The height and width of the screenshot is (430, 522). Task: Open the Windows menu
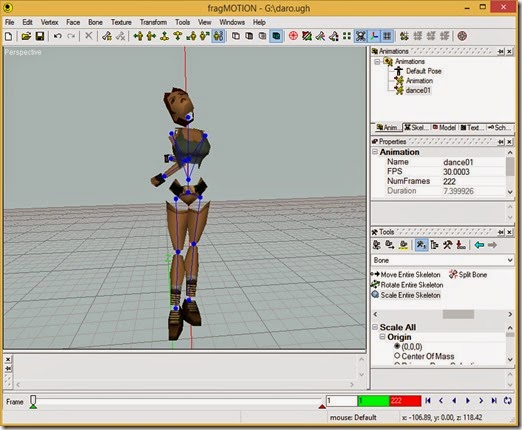coord(232,22)
